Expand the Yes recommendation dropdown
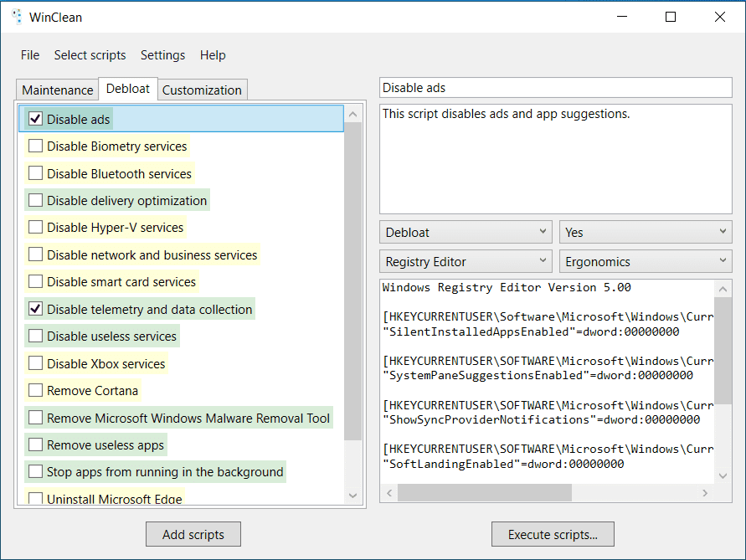 pyautogui.click(x=646, y=232)
